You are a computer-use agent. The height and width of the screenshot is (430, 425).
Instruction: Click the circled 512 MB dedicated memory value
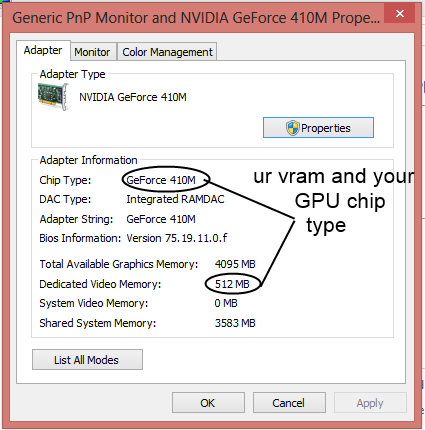click(x=232, y=284)
